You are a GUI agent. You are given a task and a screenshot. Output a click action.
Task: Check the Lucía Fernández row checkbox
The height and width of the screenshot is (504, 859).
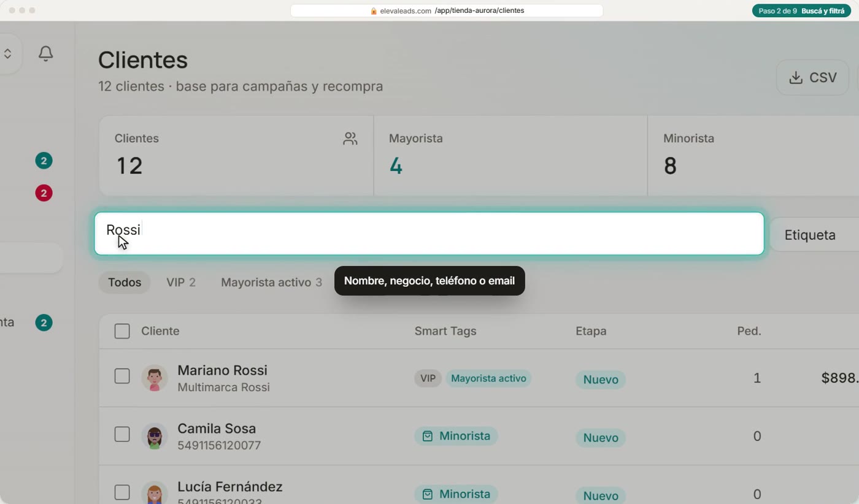click(122, 492)
